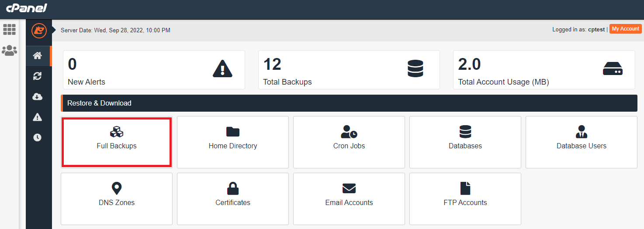644x229 pixels.
Task: Open the restore sync arrows icon
Action: (38, 76)
